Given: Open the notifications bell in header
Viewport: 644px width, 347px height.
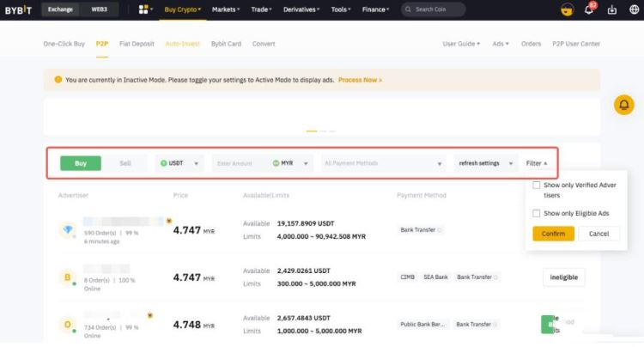Looking at the screenshot, I should [x=589, y=10].
